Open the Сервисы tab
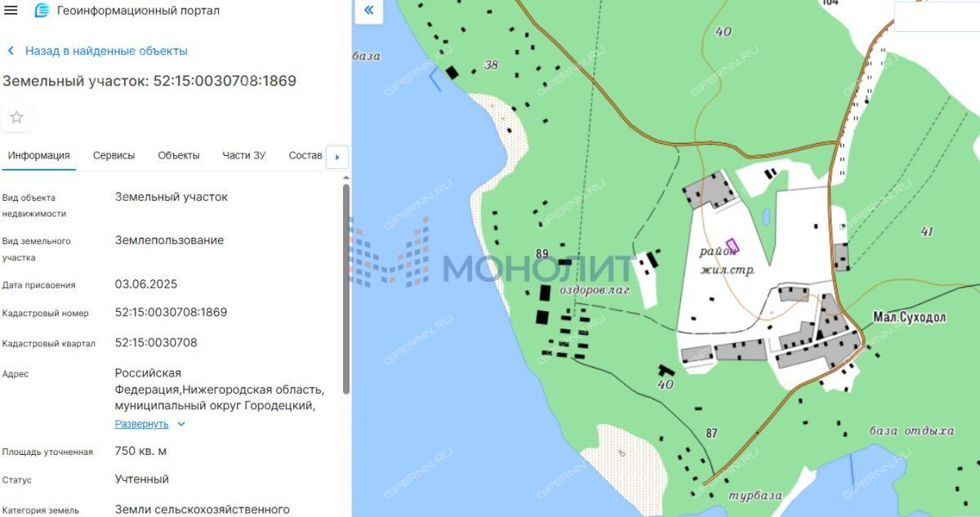Viewport: 980px width, 517px height. point(114,155)
